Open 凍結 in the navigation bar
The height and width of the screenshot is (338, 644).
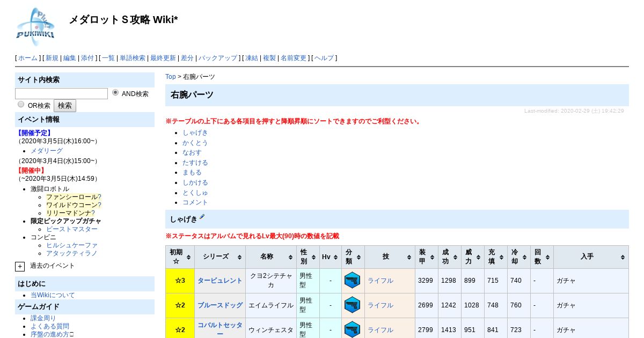252,58
